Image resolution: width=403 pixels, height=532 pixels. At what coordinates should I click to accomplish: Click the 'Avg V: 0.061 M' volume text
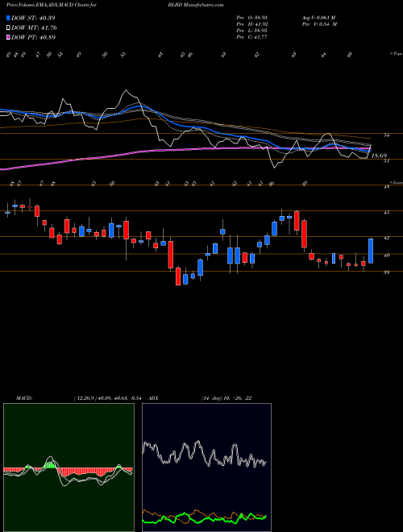319,17
